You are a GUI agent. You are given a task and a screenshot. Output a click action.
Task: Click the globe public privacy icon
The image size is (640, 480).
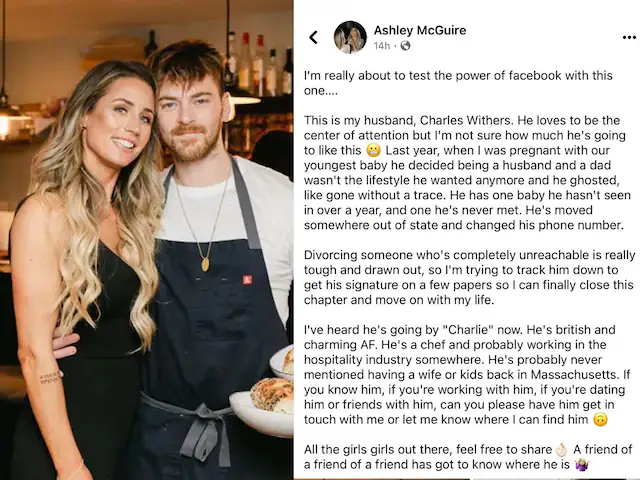pos(405,46)
